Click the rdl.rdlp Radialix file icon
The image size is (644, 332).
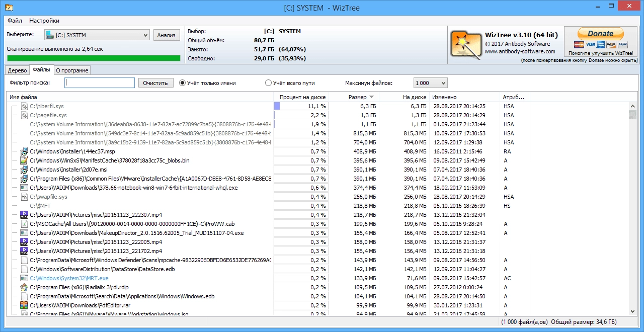[x=24, y=287]
